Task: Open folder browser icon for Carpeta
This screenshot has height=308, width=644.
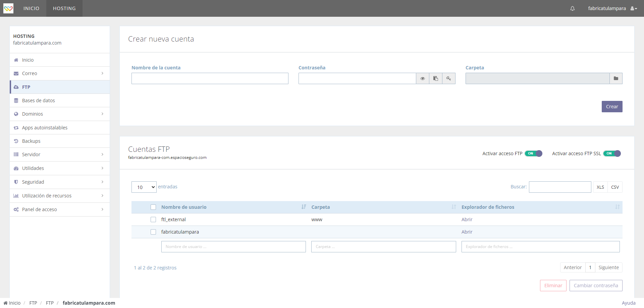Action: (616, 78)
